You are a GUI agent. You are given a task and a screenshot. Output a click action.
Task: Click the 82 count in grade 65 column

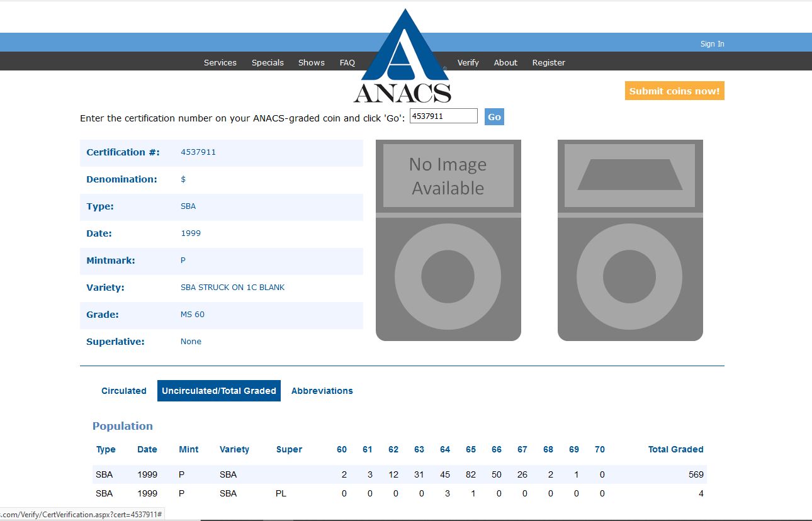471,474
